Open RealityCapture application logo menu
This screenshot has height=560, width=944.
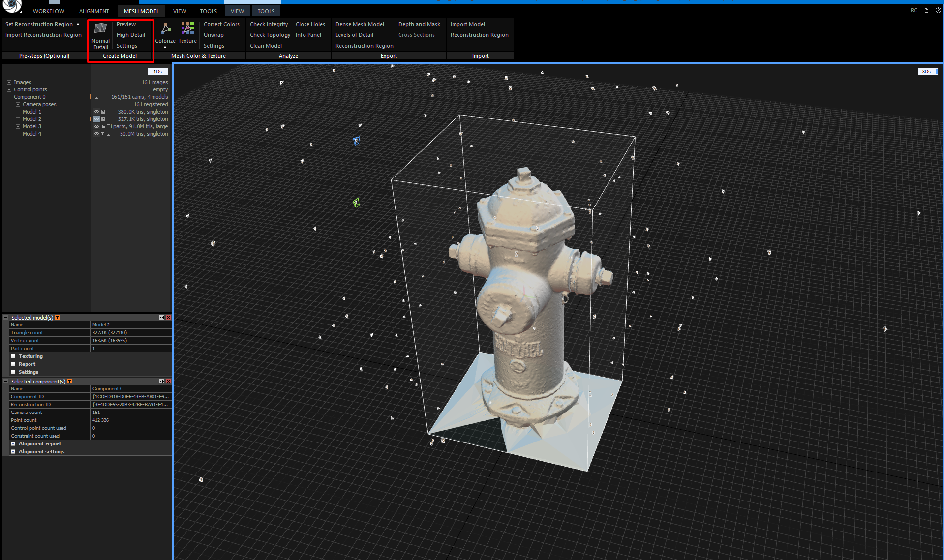pos(12,6)
